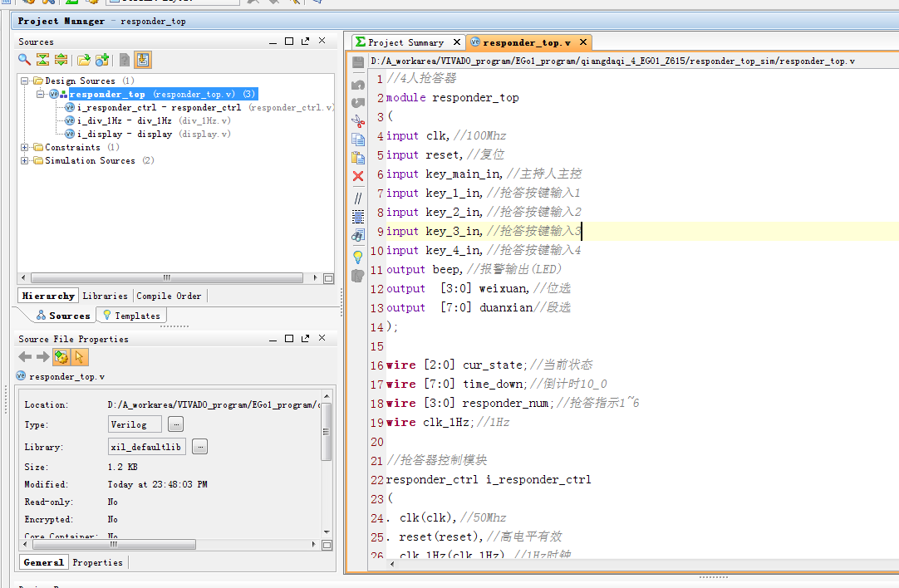Click the red X Delete icon in editor
The width and height of the screenshot is (899, 588).
358,176
